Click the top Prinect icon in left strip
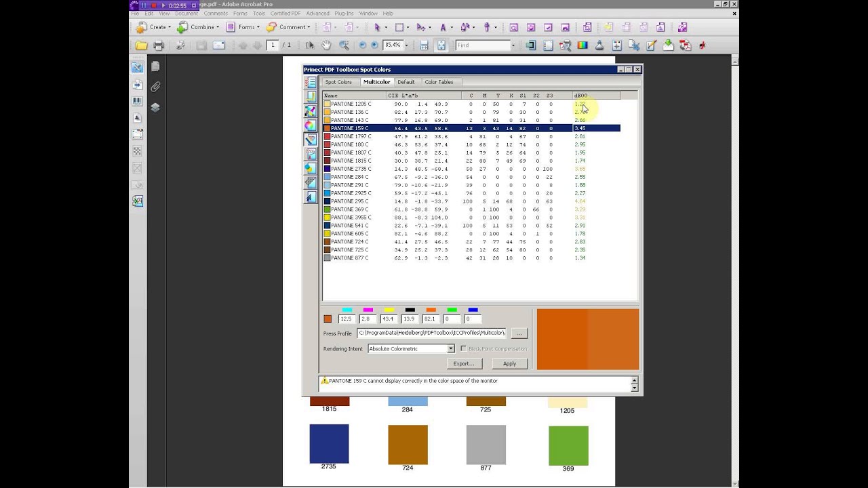The height and width of the screenshot is (488, 868). [137, 67]
